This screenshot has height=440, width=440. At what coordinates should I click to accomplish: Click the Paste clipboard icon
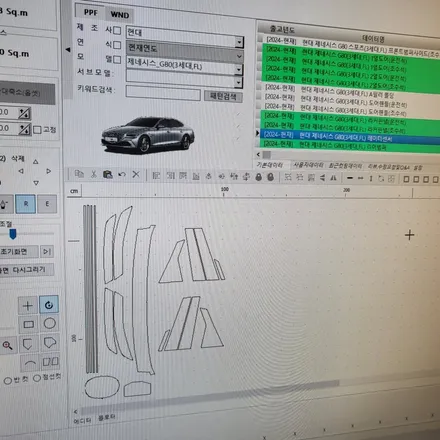(107, 174)
